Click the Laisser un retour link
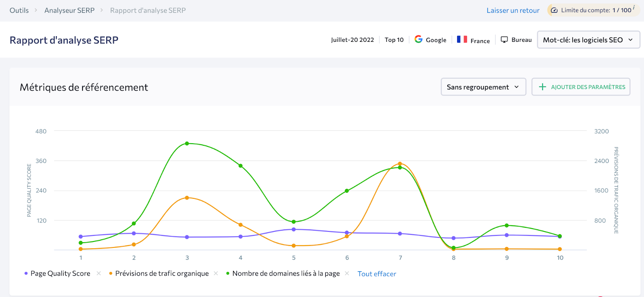The height and width of the screenshot is (297, 644). [513, 10]
